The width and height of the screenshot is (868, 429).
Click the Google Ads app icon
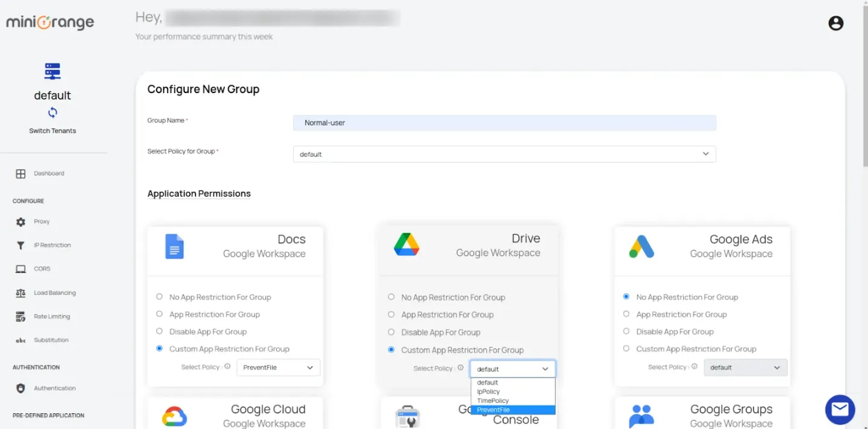point(641,246)
